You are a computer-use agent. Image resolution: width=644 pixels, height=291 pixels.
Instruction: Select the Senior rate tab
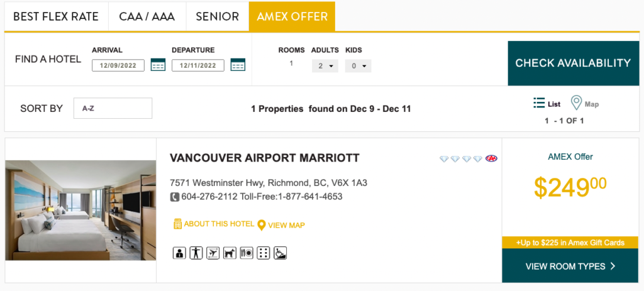(217, 17)
